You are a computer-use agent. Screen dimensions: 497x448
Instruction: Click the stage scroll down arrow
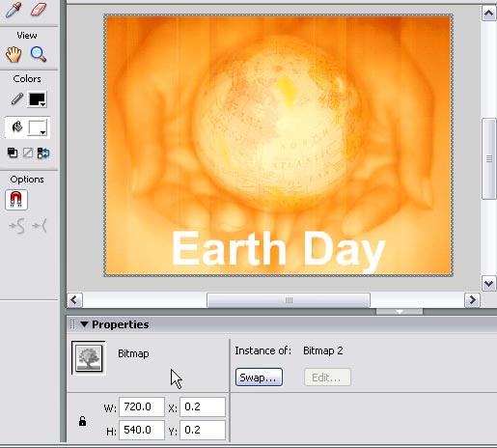pyautogui.click(x=488, y=284)
